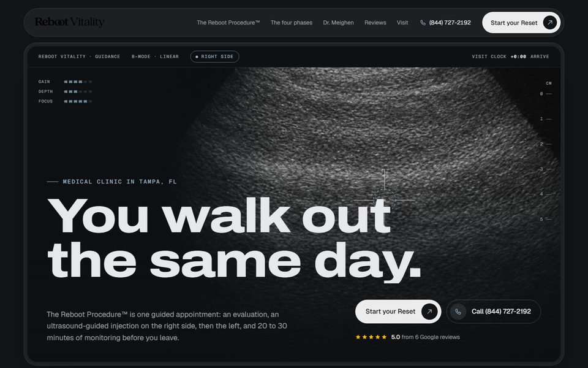Click the procedure description paragraph
The image size is (588, 368).
pyautogui.click(x=167, y=326)
